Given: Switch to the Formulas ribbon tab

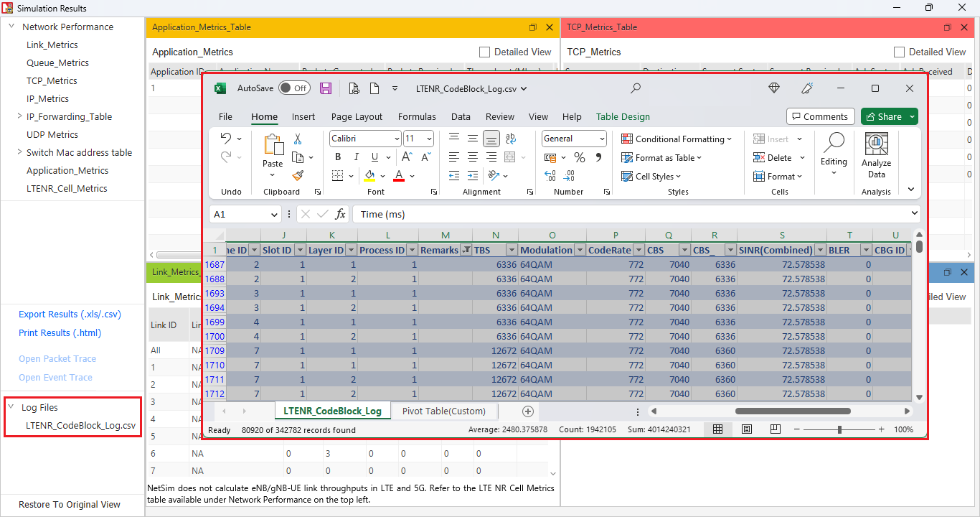Looking at the screenshot, I should click(x=417, y=116).
